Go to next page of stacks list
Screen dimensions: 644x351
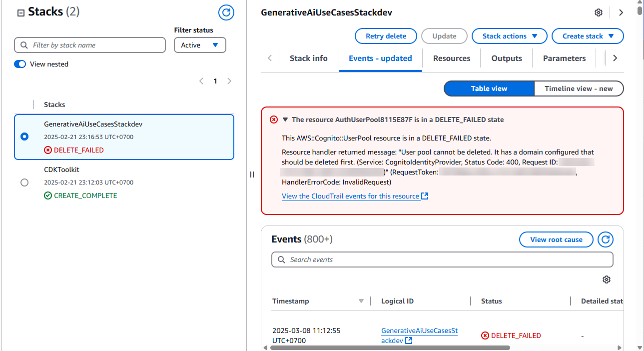[229, 81]
